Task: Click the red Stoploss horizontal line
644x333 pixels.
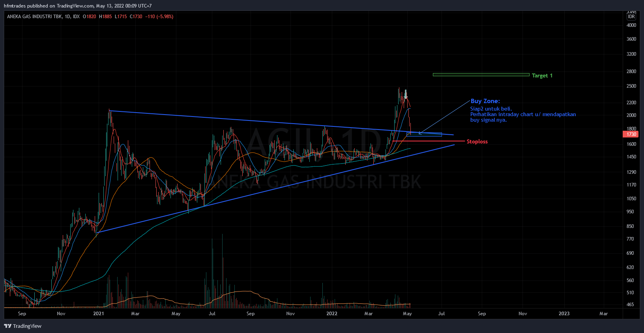Action: 429,141
